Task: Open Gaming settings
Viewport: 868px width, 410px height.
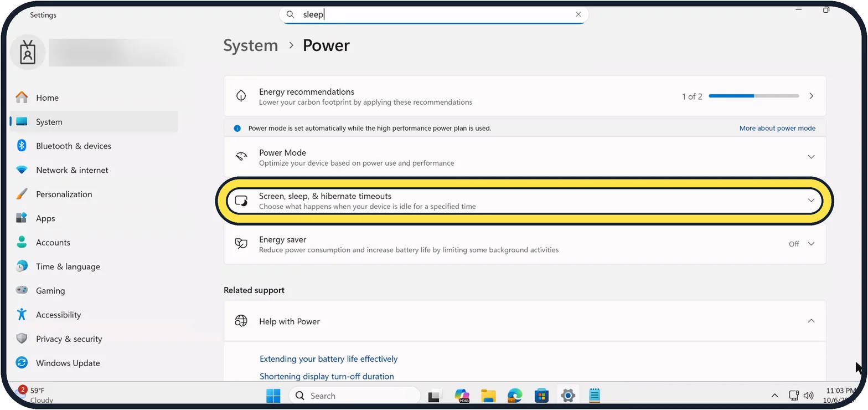Action: [94, 290]
